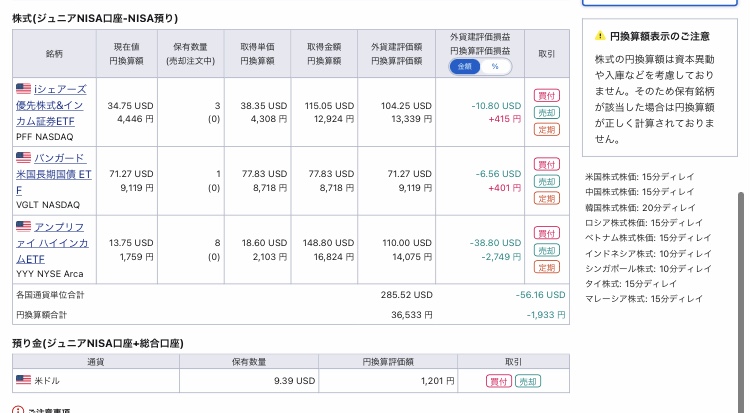
Task: Click the 定期 button for VGLT
Action: pyautogui.click(x=547, y=198)
